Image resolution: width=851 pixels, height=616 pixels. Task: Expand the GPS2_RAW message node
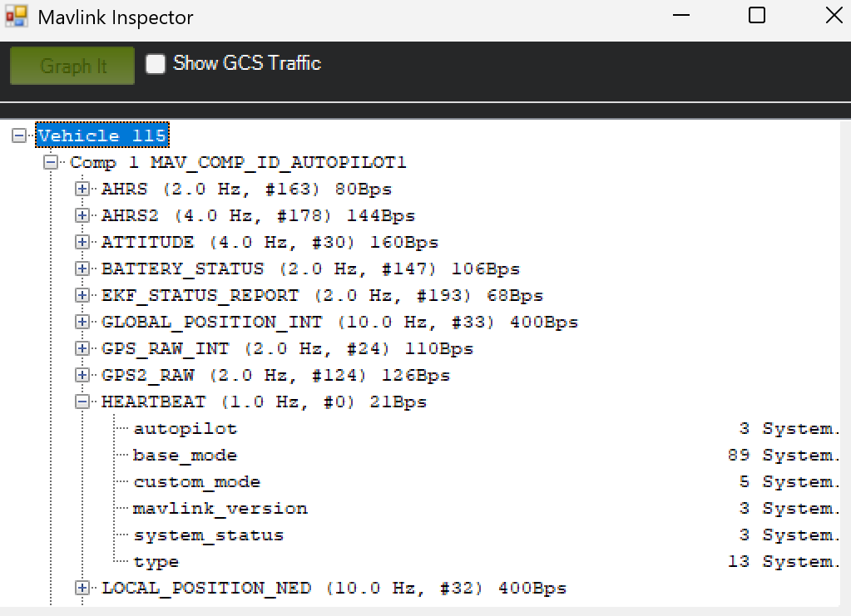(82, 375)
